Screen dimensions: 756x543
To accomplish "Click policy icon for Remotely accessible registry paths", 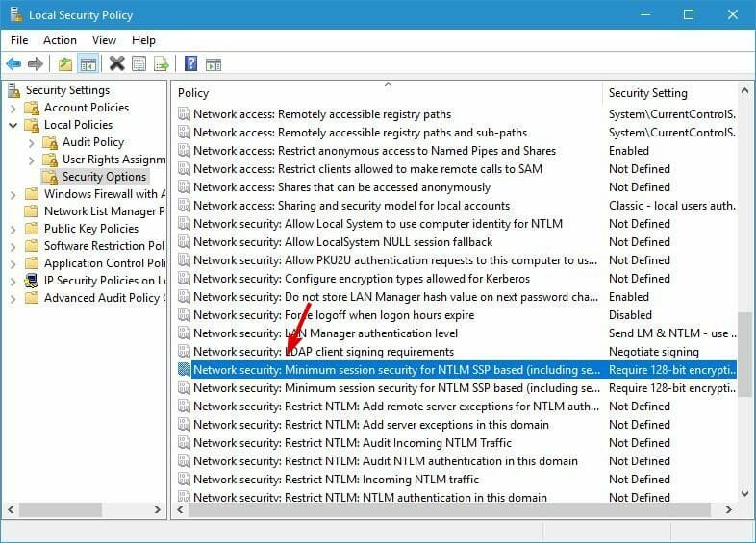I will [x=184, y=114].
